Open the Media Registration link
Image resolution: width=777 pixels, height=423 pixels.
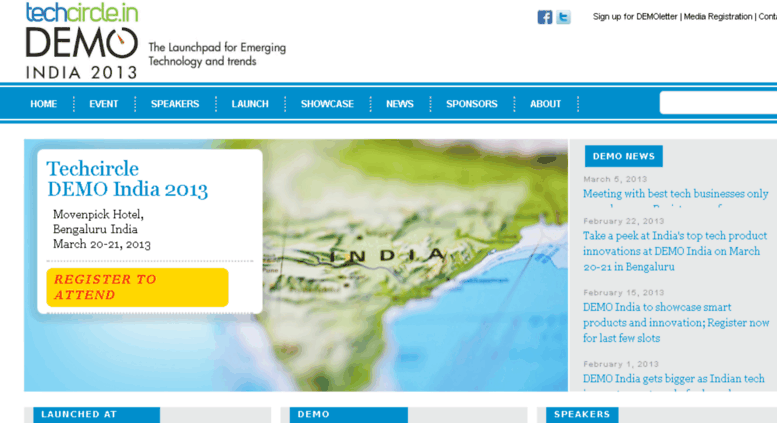[718, 17]
